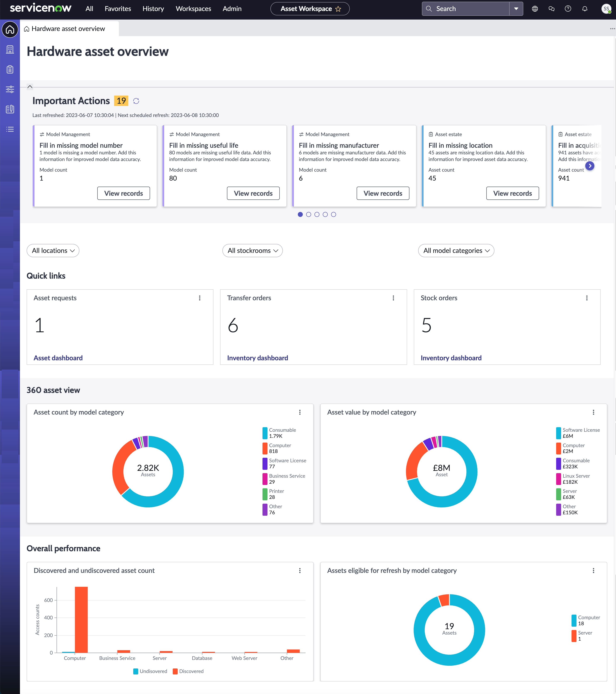Open the History menu
Screen dimensions: 616x694
[x=153, y=9]
